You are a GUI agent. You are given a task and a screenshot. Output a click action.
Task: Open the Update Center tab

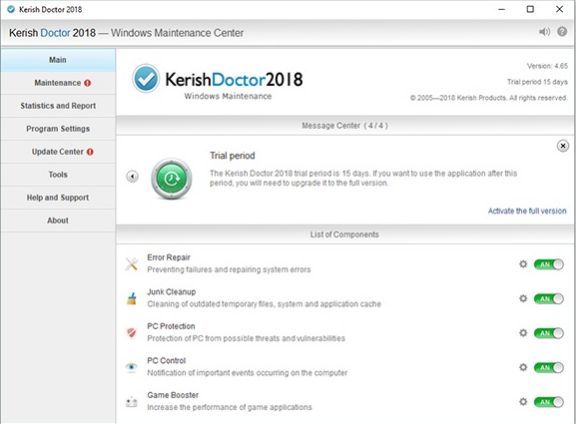58,152
